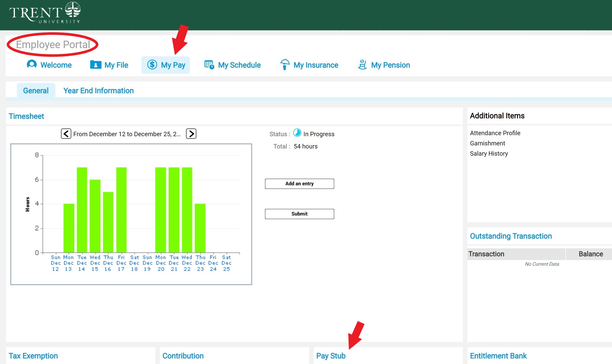Open the timesheet date range selector
The width and height of the screenshot is (612, 364).
point(127,134)
